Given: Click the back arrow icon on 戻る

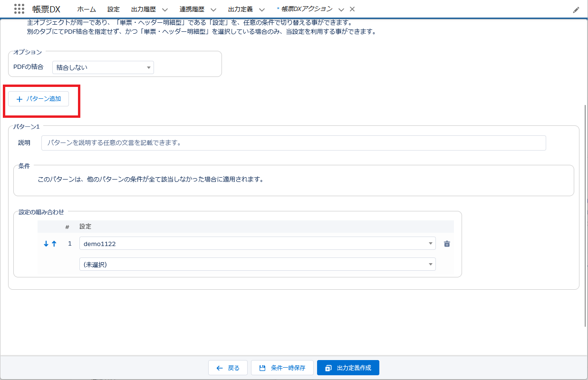Looking at the screenshot, I should pos(219,367).
